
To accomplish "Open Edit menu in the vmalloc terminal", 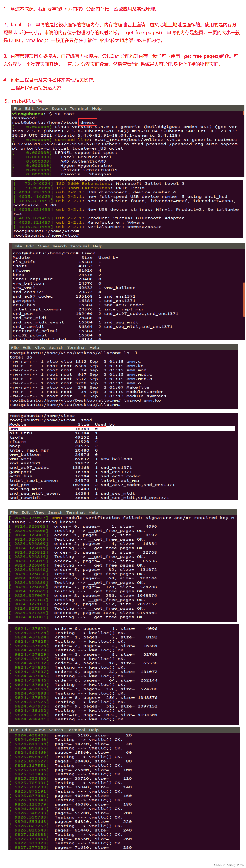I will click(x=26, y=730).
